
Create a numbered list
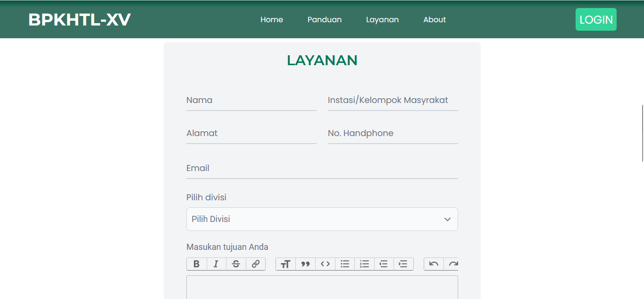point(364,264)
